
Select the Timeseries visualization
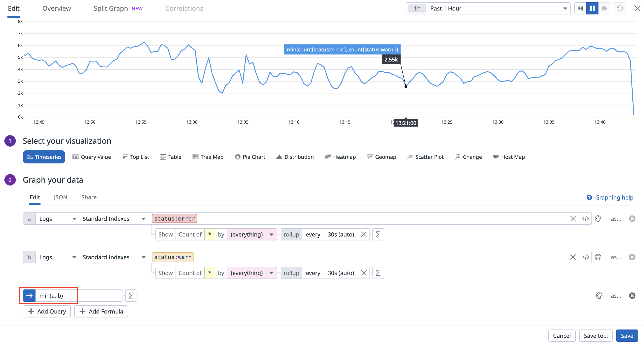[44, 157]
